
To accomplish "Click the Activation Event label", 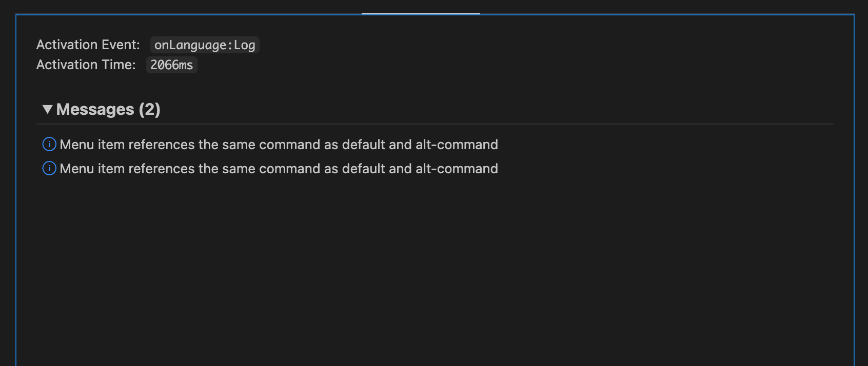I will [x=87, y=45].
